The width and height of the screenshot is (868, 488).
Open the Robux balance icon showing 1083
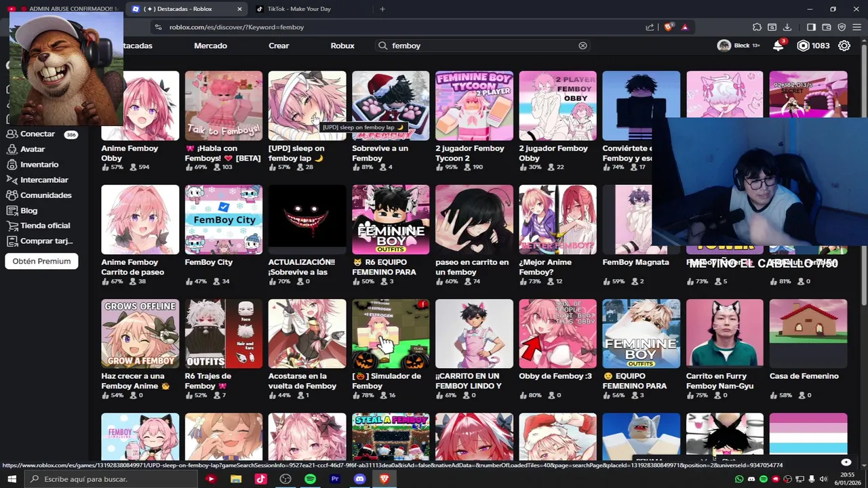pos(804,45)
